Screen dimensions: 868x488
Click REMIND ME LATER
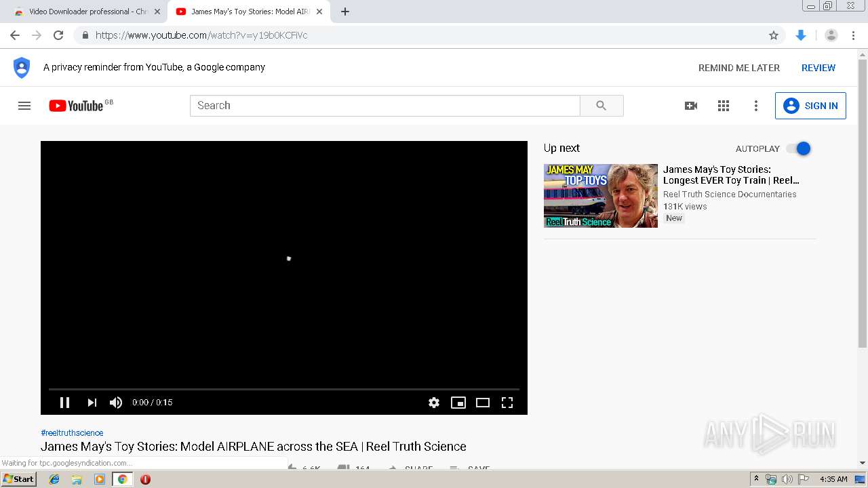739,68
